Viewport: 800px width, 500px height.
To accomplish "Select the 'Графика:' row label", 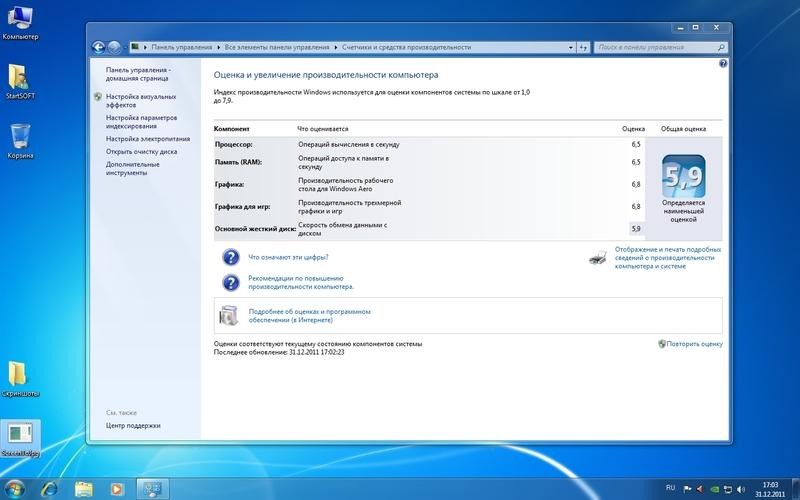I will [x=229, y=185].
